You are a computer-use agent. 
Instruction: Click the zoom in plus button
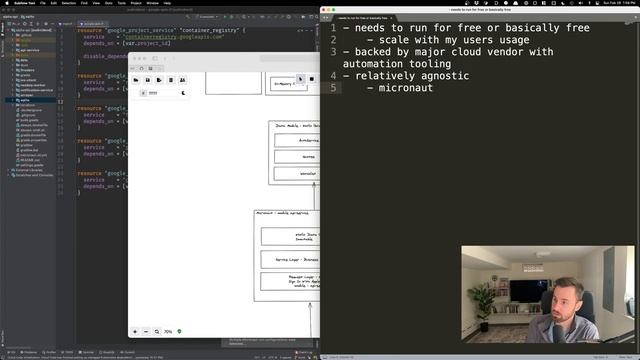135,331
